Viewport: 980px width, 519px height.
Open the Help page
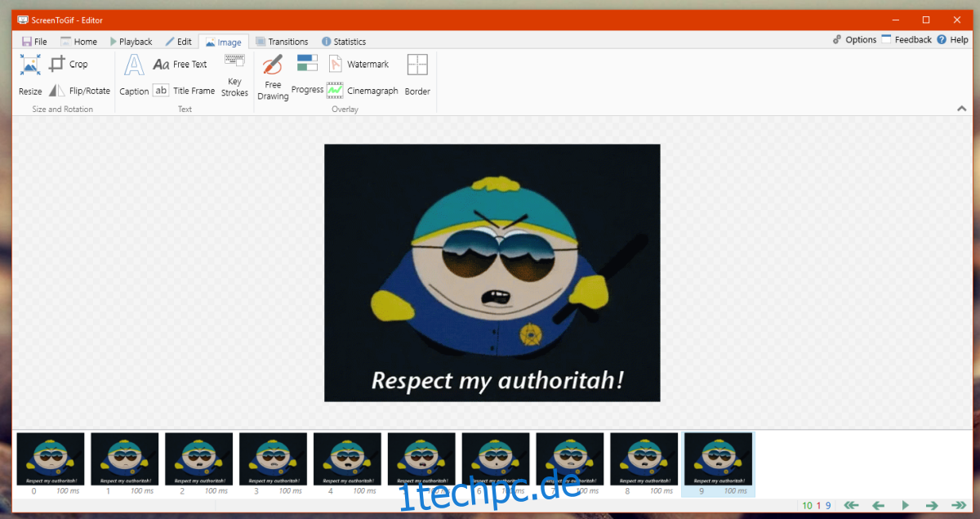[952, 39]
